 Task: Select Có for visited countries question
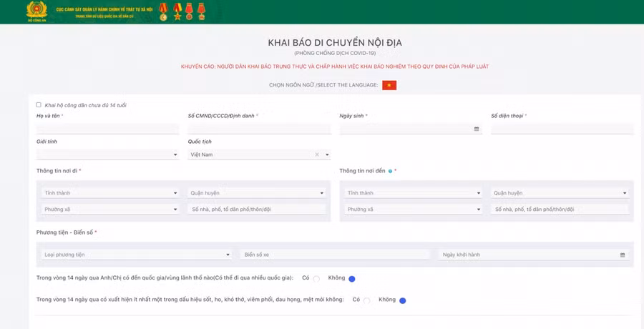coord(316,279)
